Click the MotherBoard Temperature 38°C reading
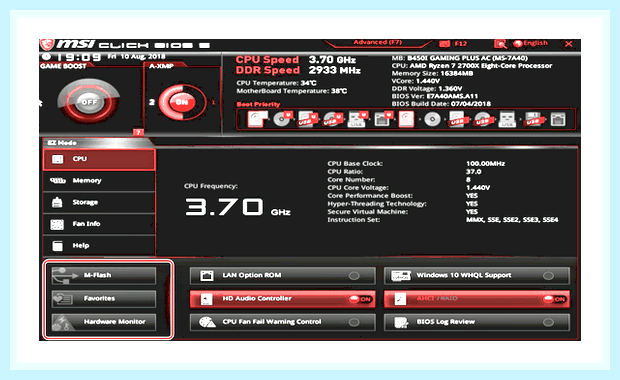This screenshot has height=380, width=620. point(291,91)
